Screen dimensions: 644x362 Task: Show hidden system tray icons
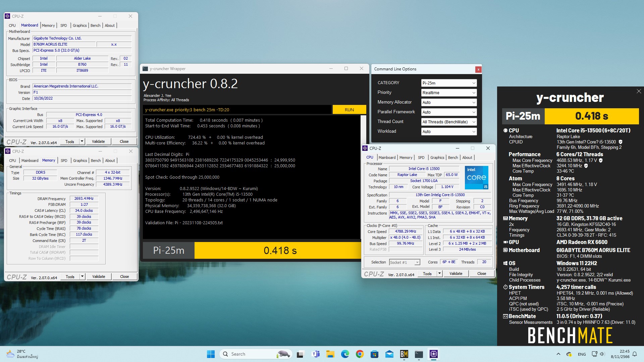(558, 354)
